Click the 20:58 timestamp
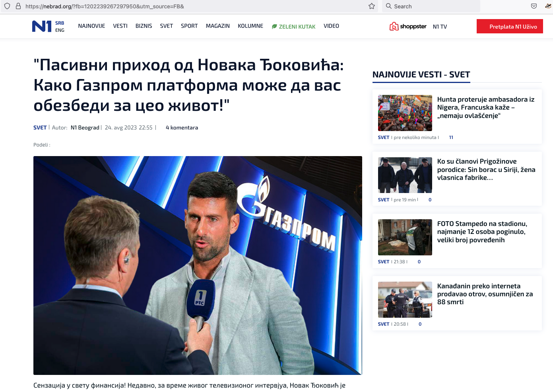This screenshot has height=392, width=553. coord(400,324)
